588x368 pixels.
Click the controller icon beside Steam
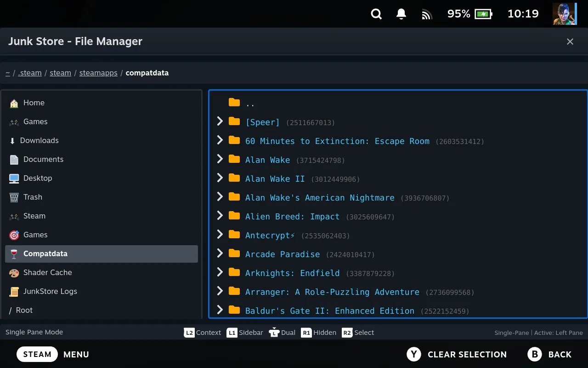pyautogui.click(x=14, y=216)
